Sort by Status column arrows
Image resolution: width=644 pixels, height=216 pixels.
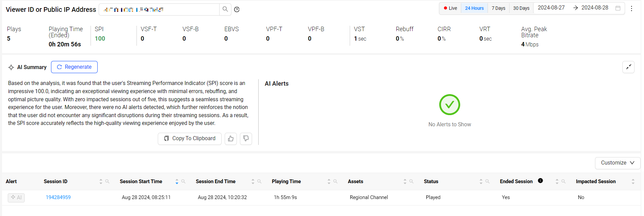coord(481,181)
